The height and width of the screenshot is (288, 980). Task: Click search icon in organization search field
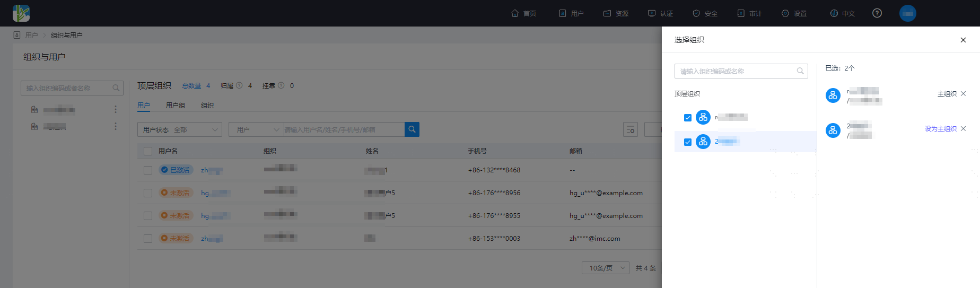click(x=800, y=71)
